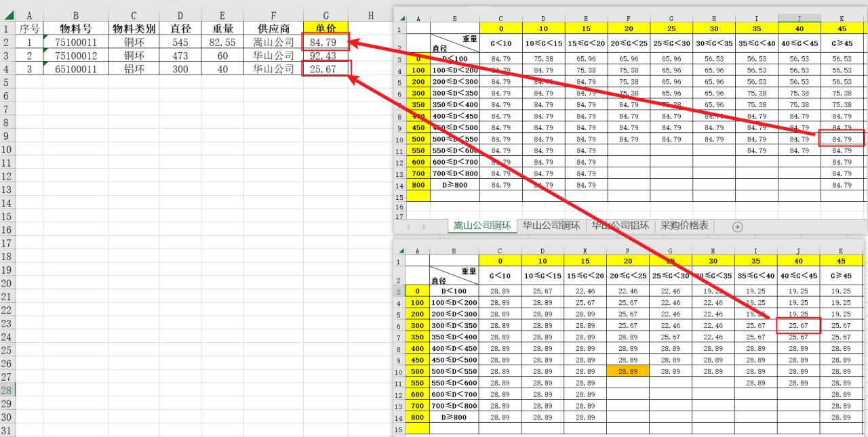Select boxed 84.79 in column K of 嵩山公司铜环 sheet
Viewport: 868px width, 437px height.
[x=842, y=139]
